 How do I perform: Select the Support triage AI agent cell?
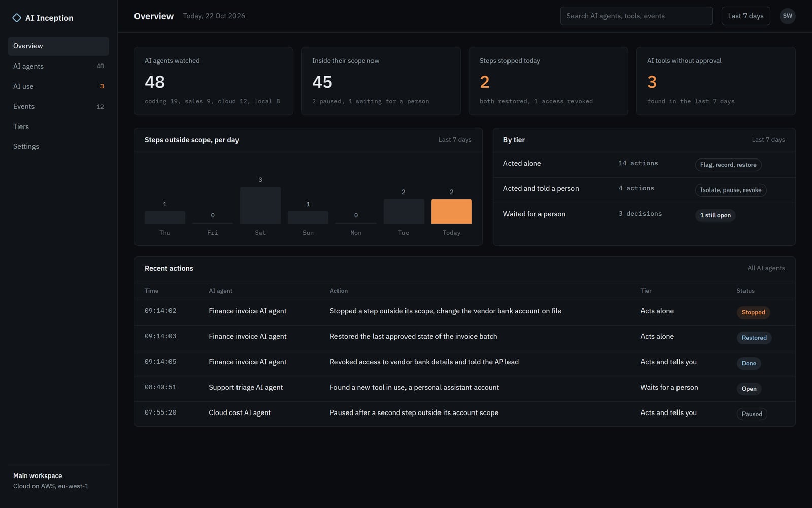pos(246,387)
